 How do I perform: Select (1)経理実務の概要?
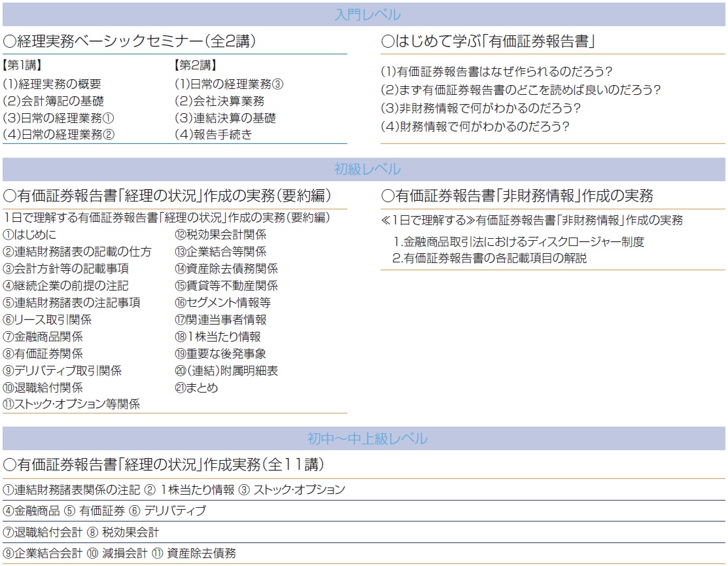pos(52,84)
